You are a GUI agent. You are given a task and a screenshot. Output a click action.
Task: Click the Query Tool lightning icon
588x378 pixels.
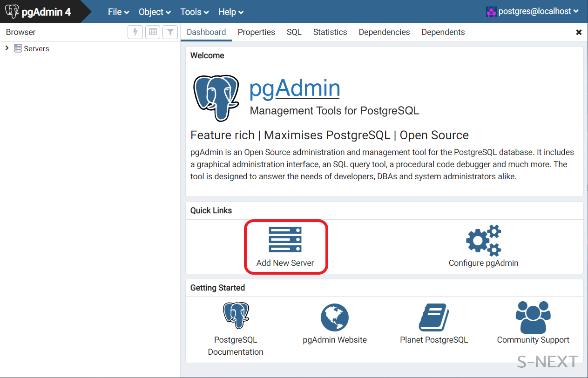tap(135, 32)
